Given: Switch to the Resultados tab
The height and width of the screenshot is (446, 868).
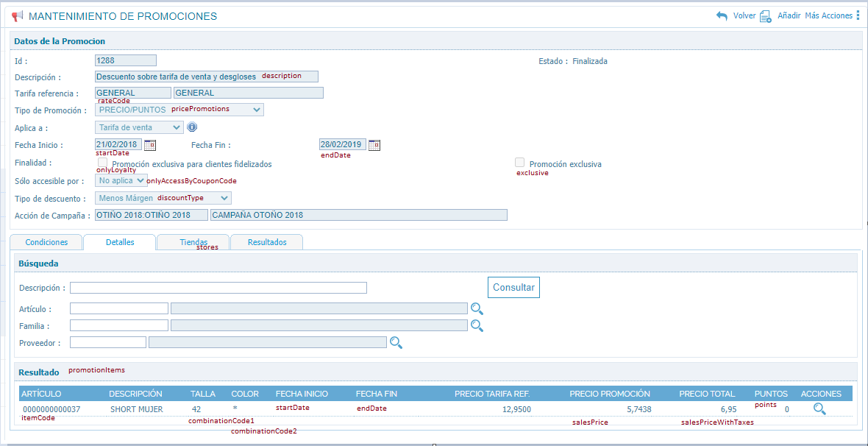Looking at the screenshot, I should 267,242.
